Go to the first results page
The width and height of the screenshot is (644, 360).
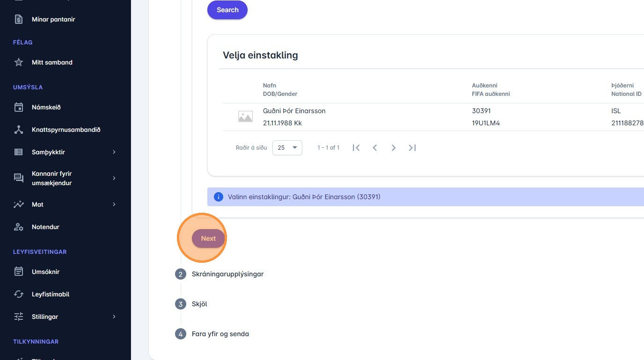(x=356, y=148)
